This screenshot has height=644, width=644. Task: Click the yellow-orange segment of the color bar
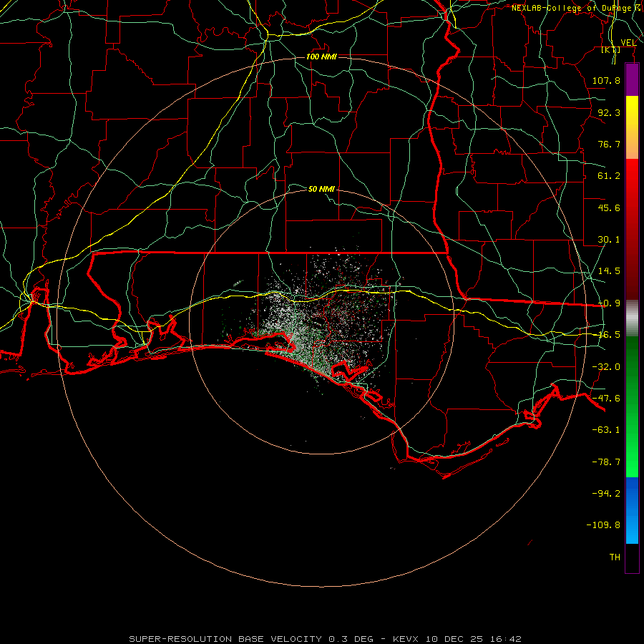(x=632, y=127)
